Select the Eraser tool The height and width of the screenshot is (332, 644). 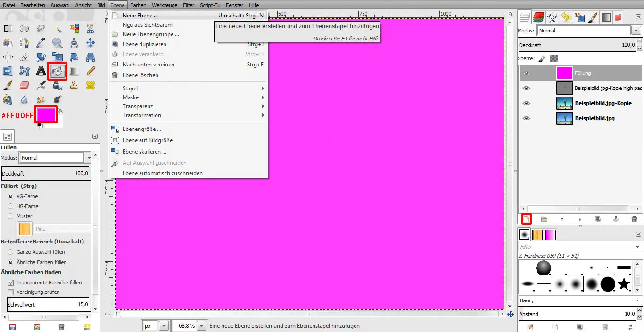coord(25,85)
